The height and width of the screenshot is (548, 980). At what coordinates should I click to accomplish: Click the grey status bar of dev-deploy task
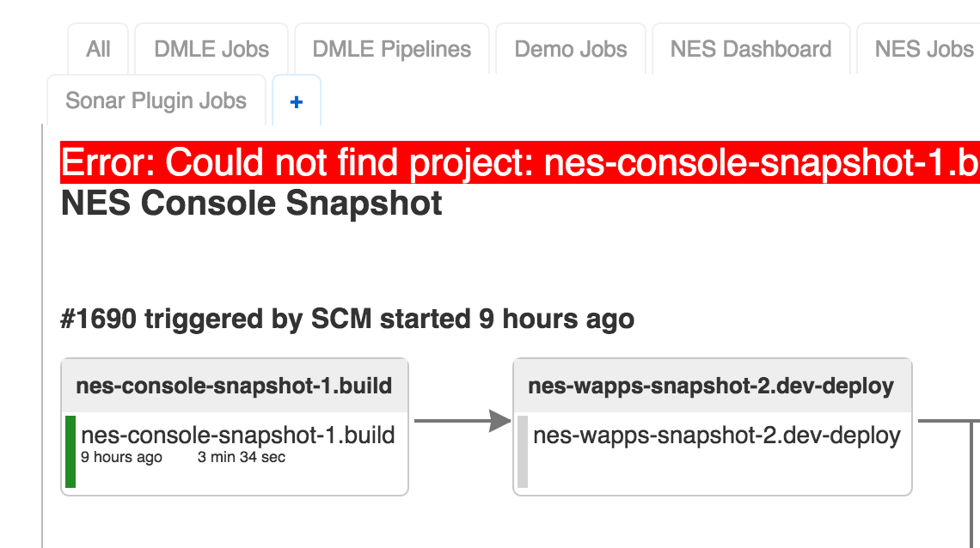point(523,452)
